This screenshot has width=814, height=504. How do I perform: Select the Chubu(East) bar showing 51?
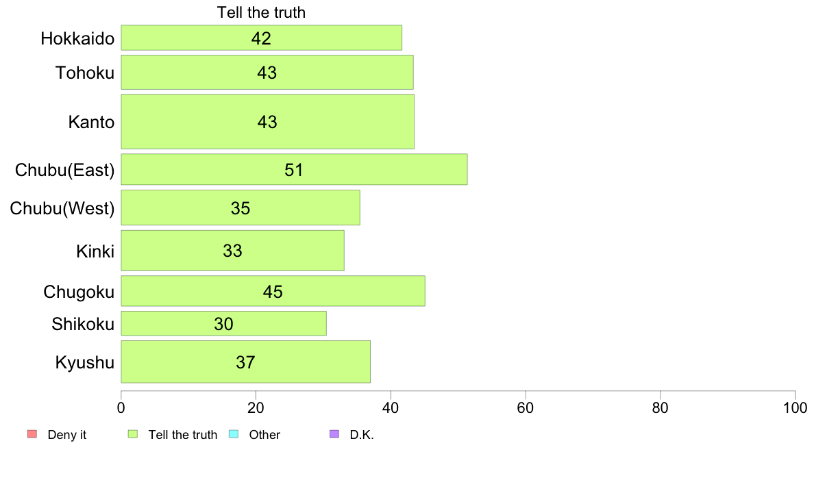click(x=294, y=169)
